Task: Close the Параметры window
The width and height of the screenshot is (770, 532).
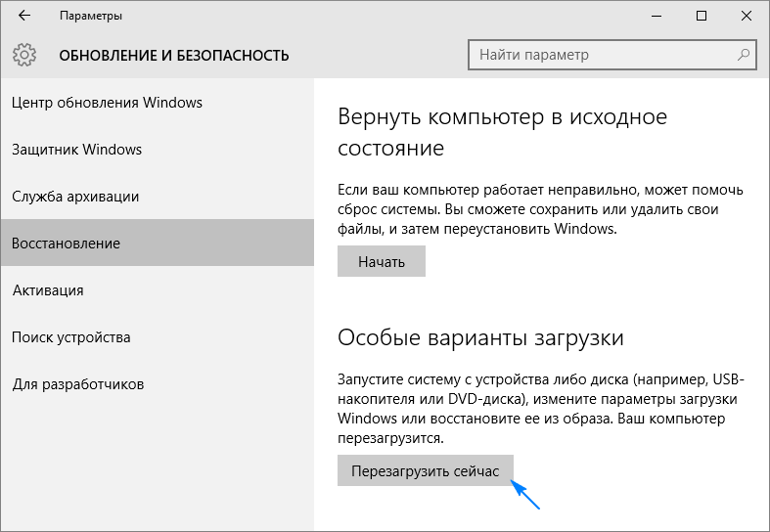Action: tap(746, 17)
